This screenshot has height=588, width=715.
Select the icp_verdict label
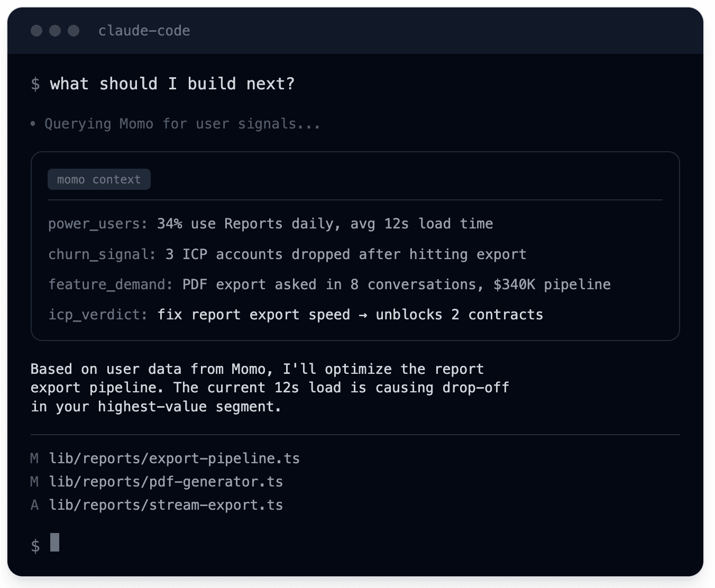pos(98,315)
